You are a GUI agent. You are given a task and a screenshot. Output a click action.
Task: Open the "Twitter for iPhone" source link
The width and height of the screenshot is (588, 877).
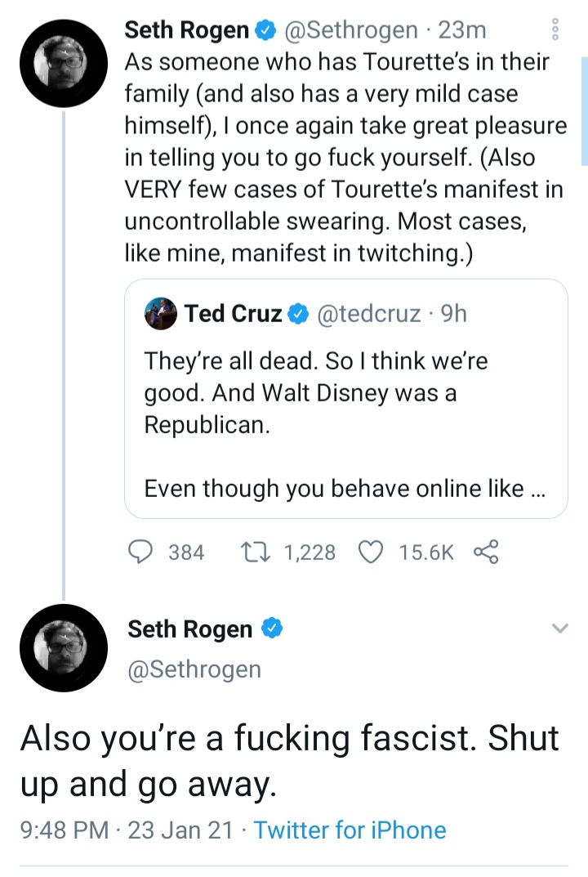pos(350,830)
